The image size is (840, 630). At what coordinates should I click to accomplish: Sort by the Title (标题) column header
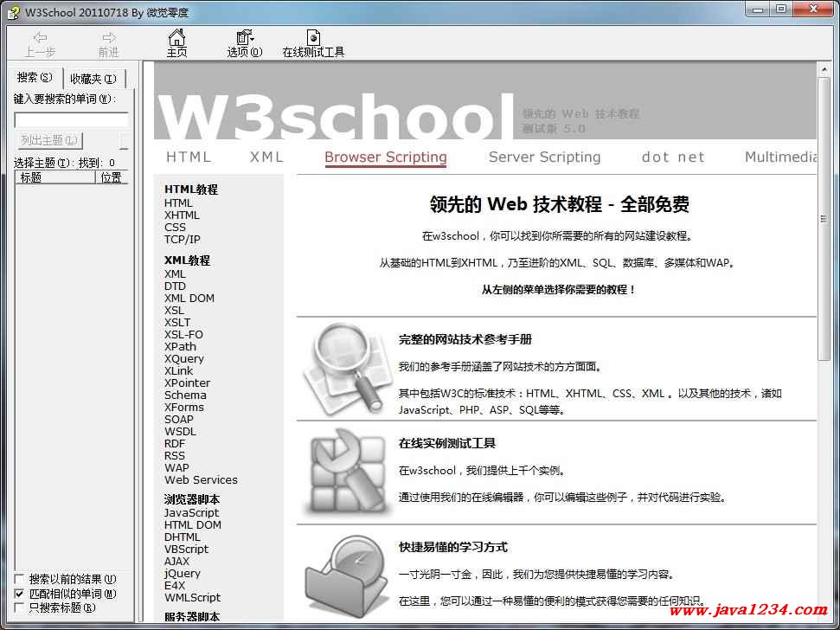click(55, 178)
